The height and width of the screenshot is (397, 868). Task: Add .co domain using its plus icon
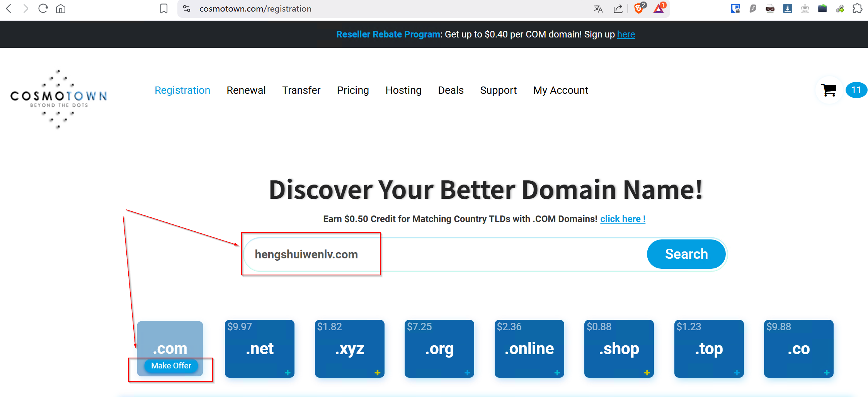tap(827, 373)
